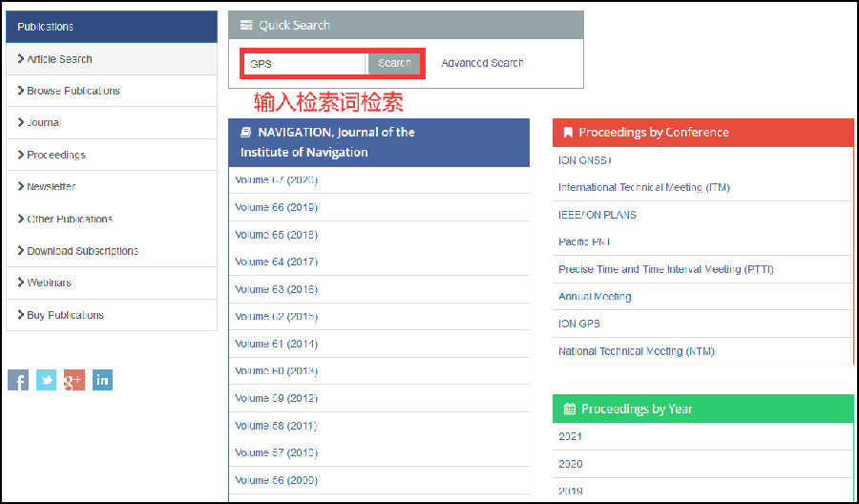Open Other Publications in the sidebar
This screenshot has width=859, height=504.
click(112, 219)
